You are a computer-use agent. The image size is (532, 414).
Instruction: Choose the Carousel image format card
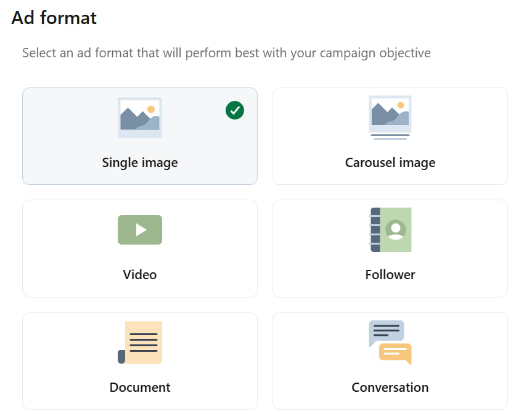390,136
